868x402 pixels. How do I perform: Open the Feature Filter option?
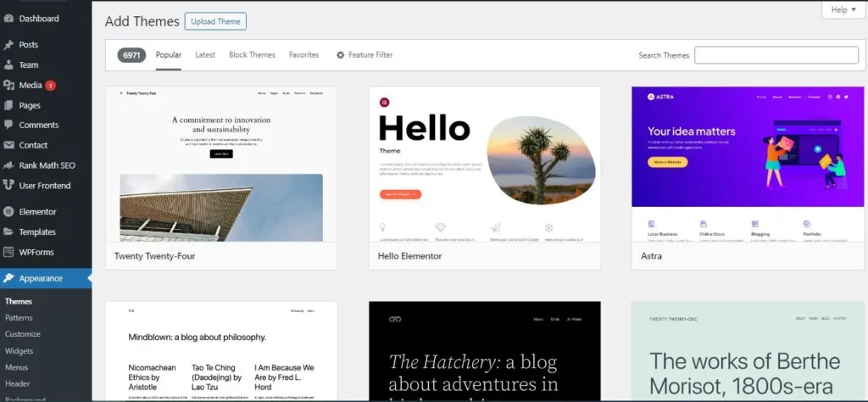tap(364, 55)
